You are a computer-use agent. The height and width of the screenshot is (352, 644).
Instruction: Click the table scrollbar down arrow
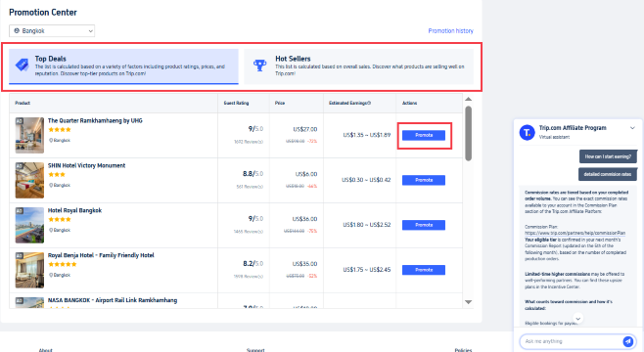[468, 302]
